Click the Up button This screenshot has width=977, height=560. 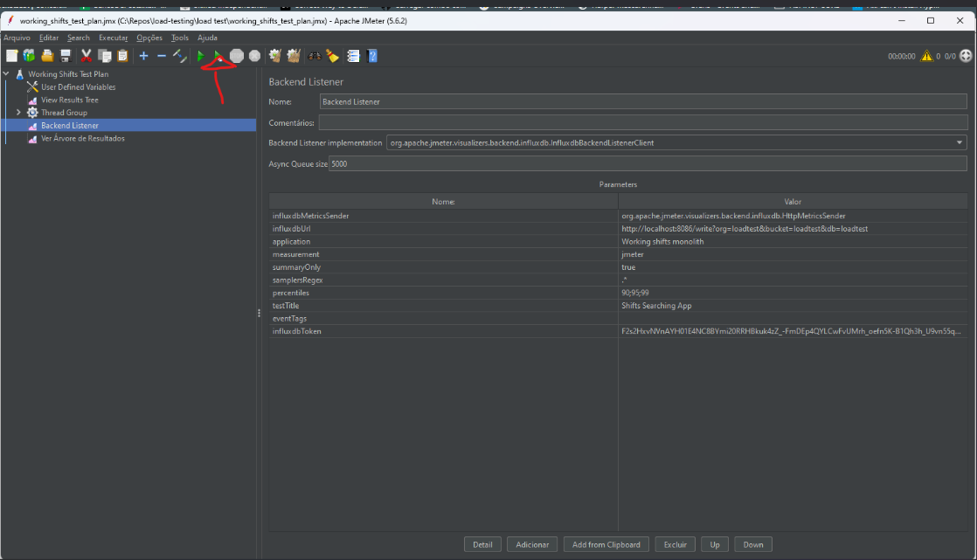coord(715,544)
